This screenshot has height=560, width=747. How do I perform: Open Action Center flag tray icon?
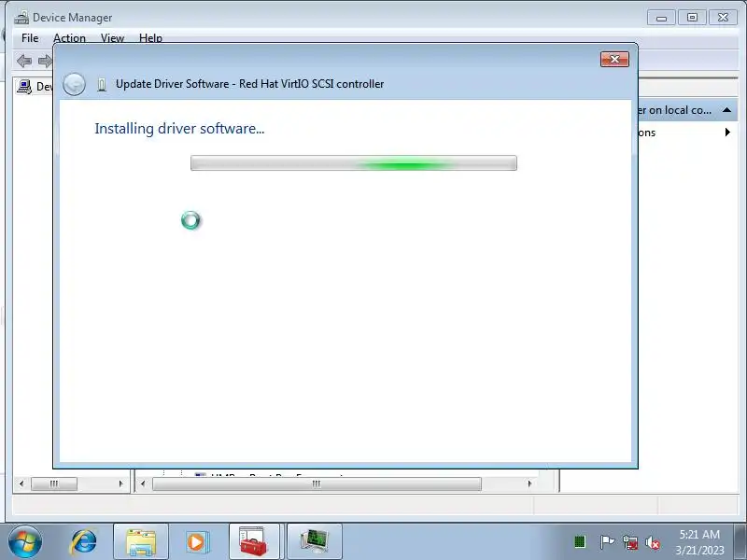point(607,541)
